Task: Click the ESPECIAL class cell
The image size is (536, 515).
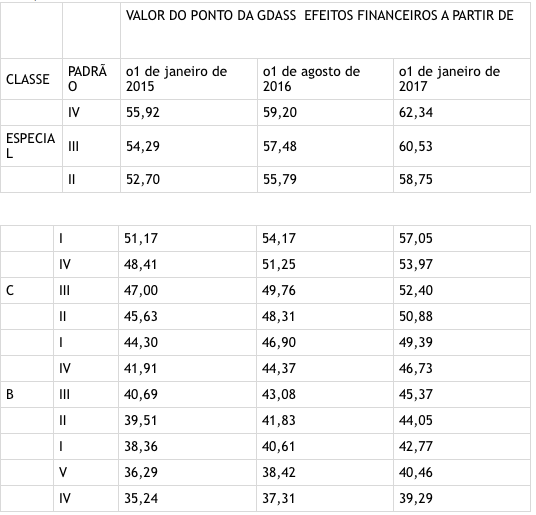Action: point(31,146)
